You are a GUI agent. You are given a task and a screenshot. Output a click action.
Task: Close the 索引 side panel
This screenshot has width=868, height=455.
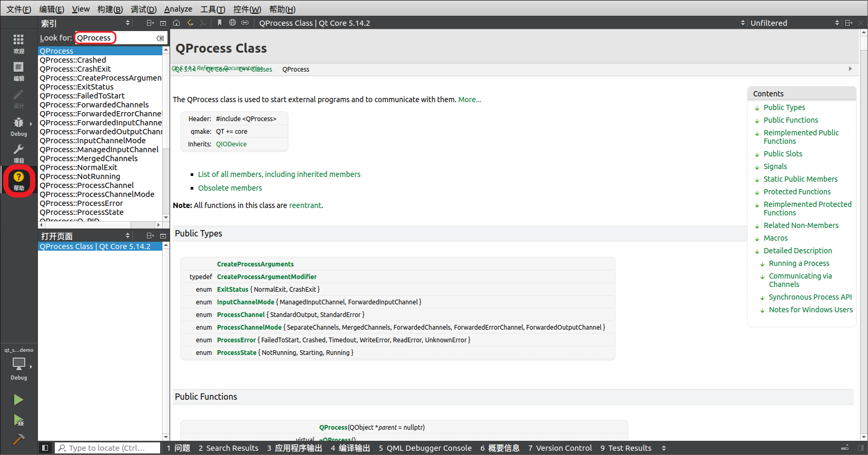163,23
